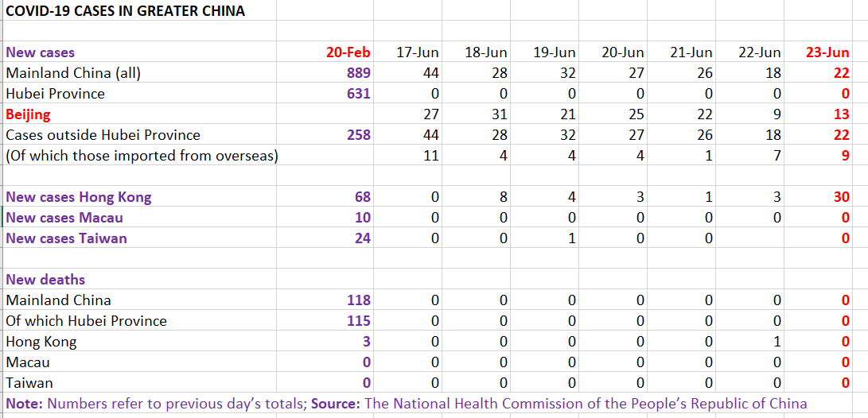
Task: Click the 'New cases' header cell
Action: [40, 52]
